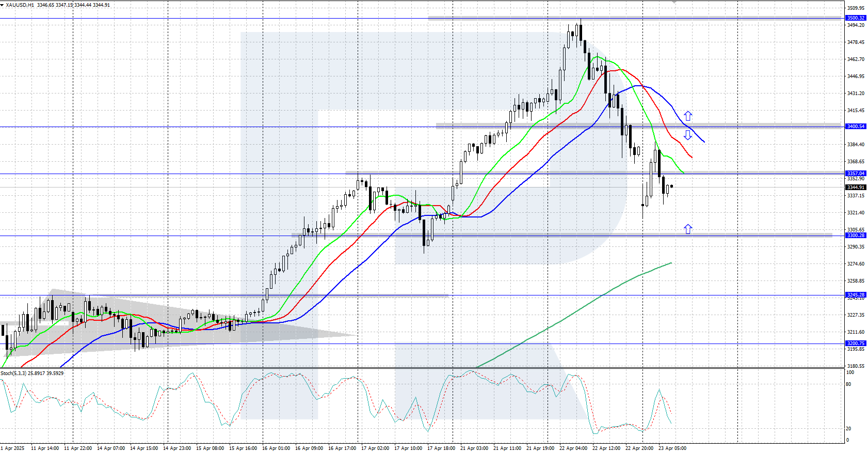This screenshot has height=452, width=868.
Task: Click the 80 level on Stochastic scale
Action: coord(849,384)
